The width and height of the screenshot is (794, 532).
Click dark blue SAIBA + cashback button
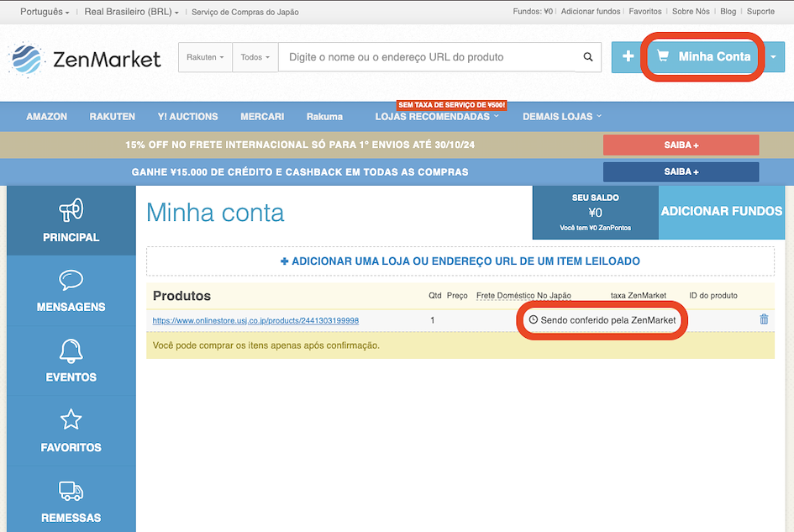(681, 171)
